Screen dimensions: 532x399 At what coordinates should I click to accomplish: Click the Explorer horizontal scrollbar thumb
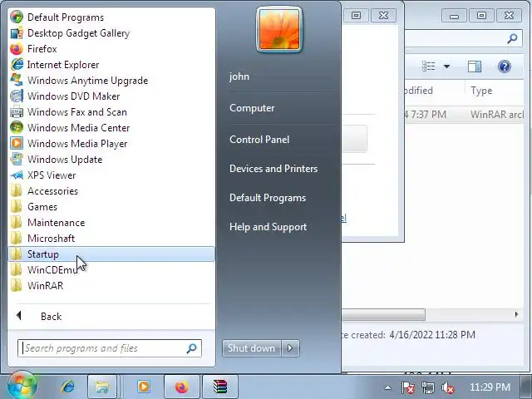coord(383,314)
